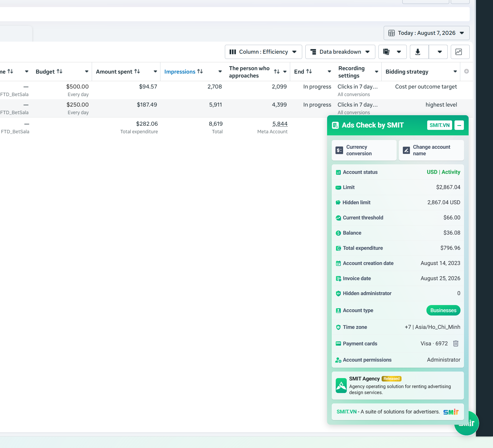Viewport: 493px width, 448px height.
Task: Delete the Visa 6972 payment card
Action: [x=456, y=344]
